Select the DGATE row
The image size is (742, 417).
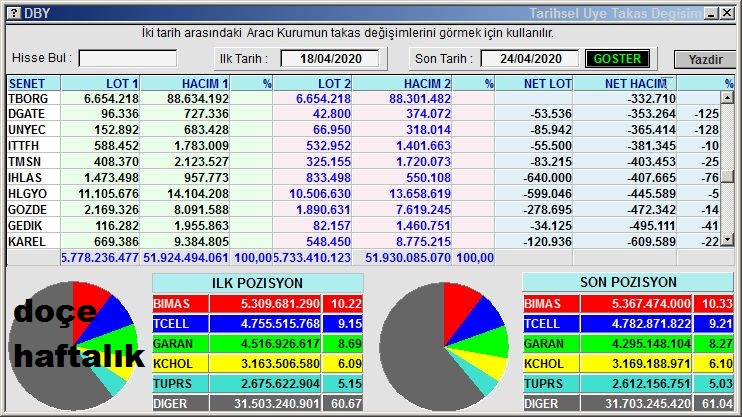363,114
